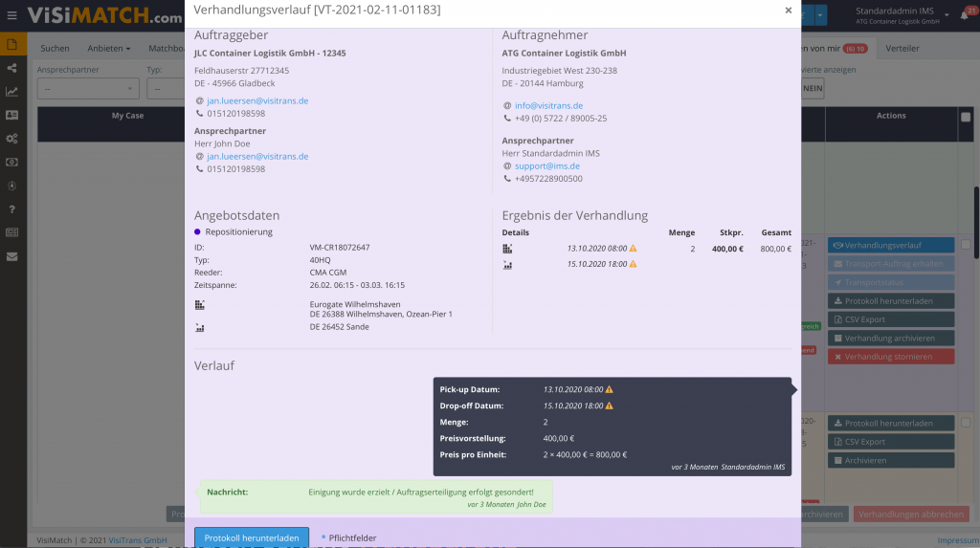Screen dimensions: 980x548
Task: Expand the Anbieten menu
Action: [x=109, y=48]
